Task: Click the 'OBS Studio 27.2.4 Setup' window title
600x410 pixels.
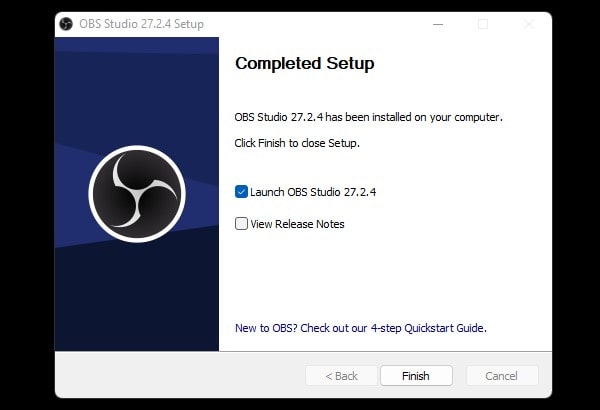Action: click(x=141, y=24)
